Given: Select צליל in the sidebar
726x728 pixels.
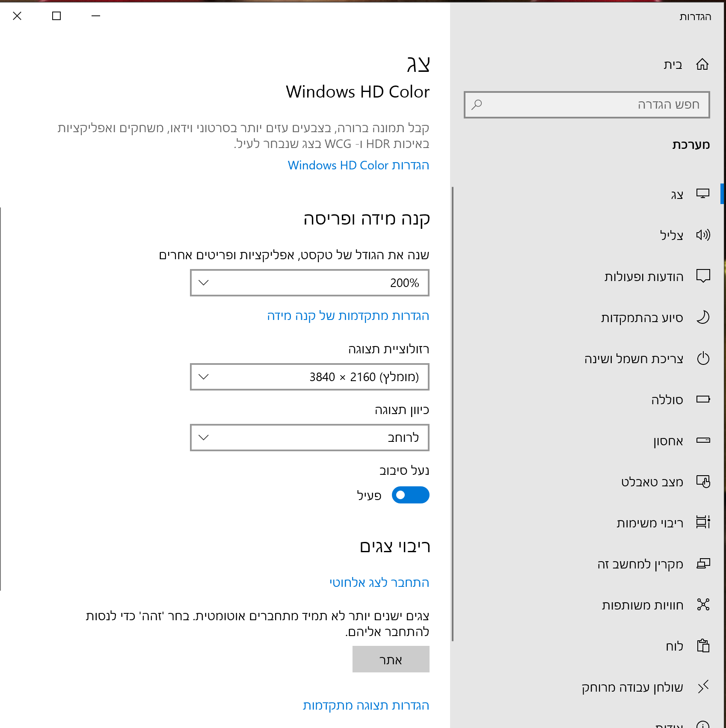Looking at the screenshot, I should point(587,235).
